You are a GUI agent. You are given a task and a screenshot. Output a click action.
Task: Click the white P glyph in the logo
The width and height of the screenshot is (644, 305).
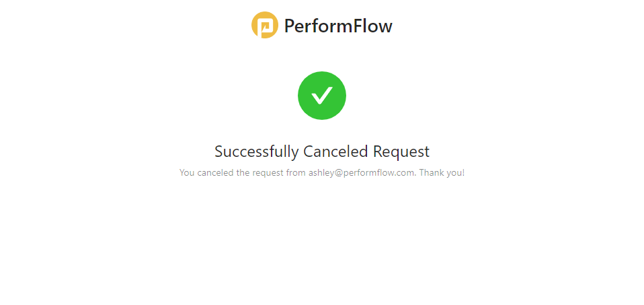tap(266, 27)
